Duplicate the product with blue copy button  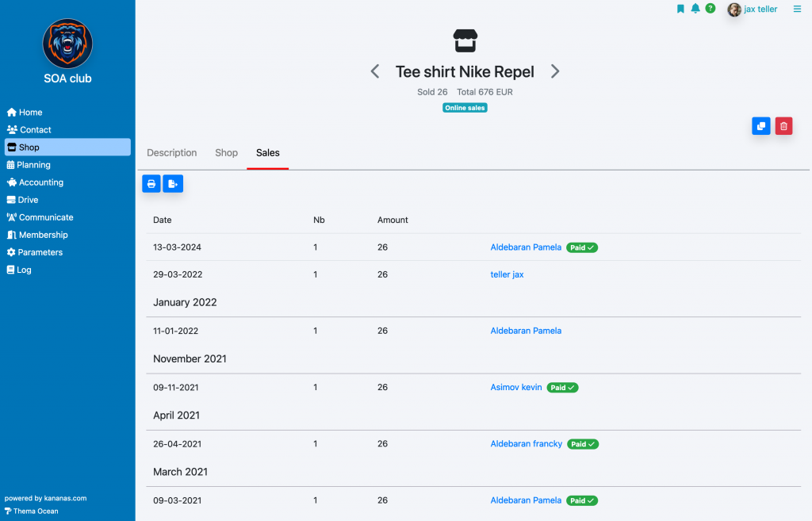click(x=760, y=126)
